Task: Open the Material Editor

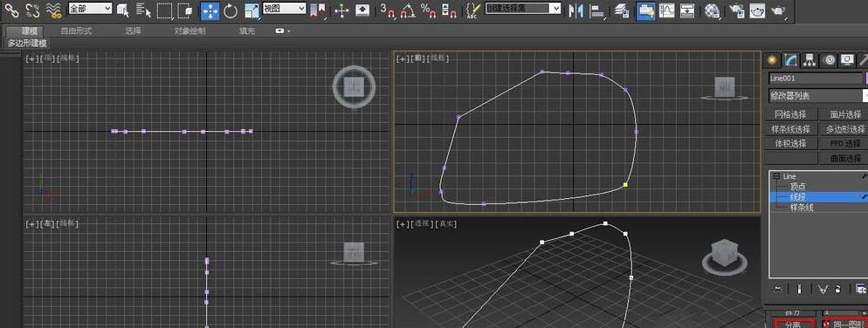Action: pos(713,10)
